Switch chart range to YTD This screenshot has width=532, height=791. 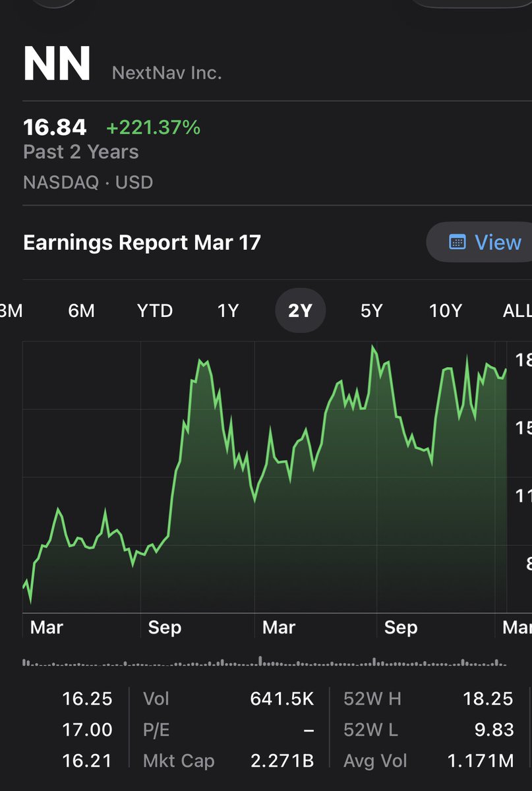(155, 310)
